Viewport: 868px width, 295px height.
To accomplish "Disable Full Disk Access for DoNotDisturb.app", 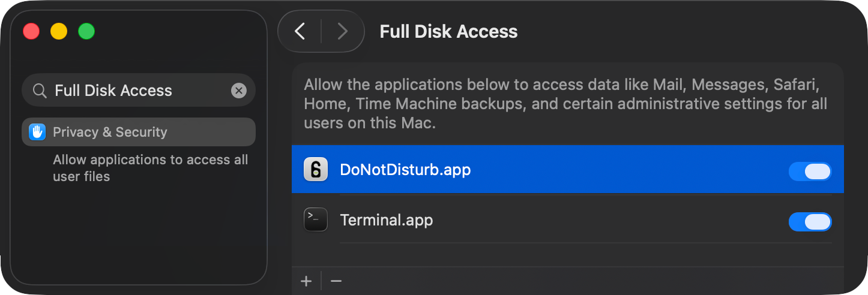I will (810, 171).
